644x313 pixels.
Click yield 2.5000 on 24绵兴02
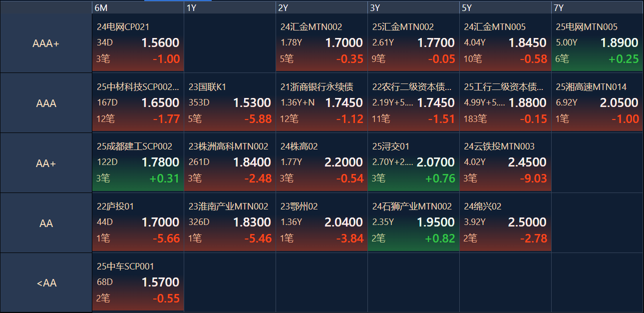[x=527, y=222]
